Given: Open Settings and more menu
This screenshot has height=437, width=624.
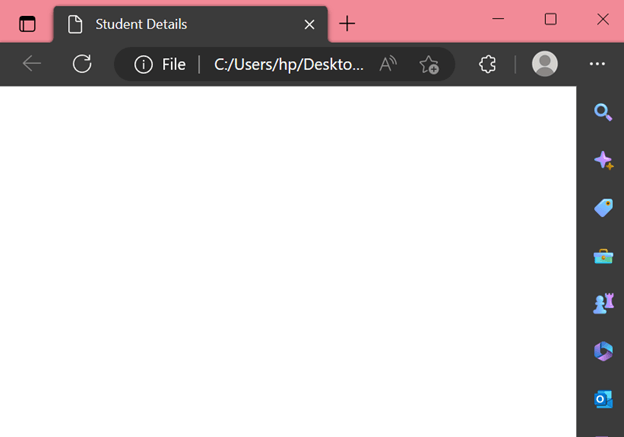Looking at the screenshot, I should point(597,64).
